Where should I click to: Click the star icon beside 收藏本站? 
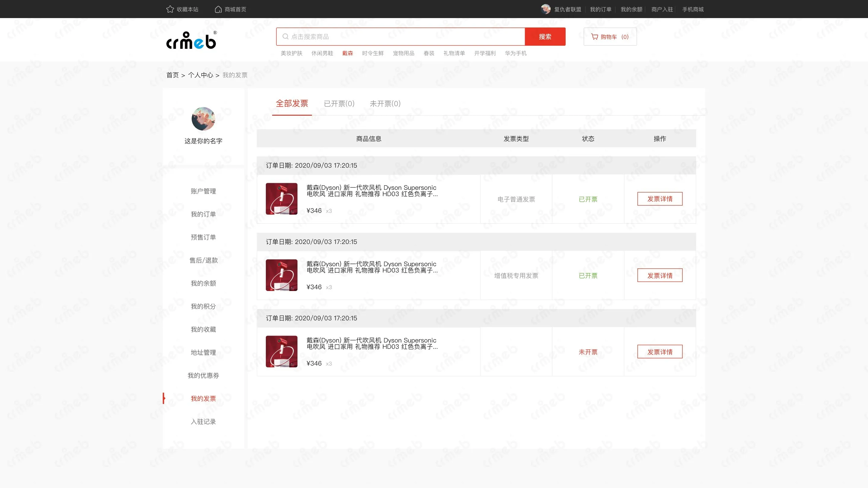tap(170, 9)
